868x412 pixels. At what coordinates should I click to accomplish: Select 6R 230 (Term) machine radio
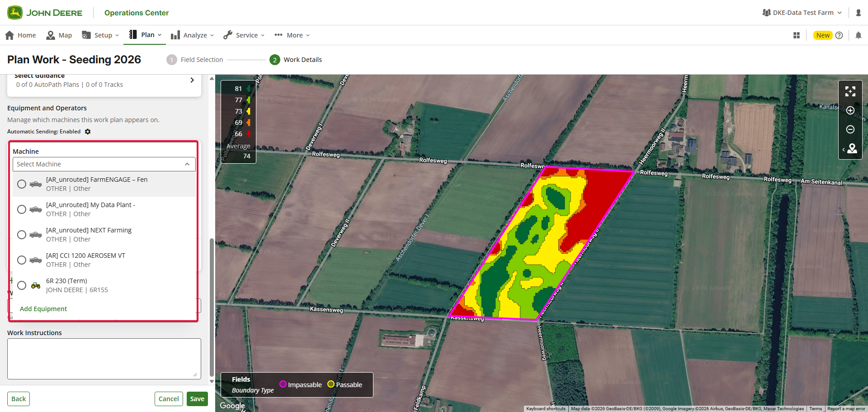[x=22, y=285]
